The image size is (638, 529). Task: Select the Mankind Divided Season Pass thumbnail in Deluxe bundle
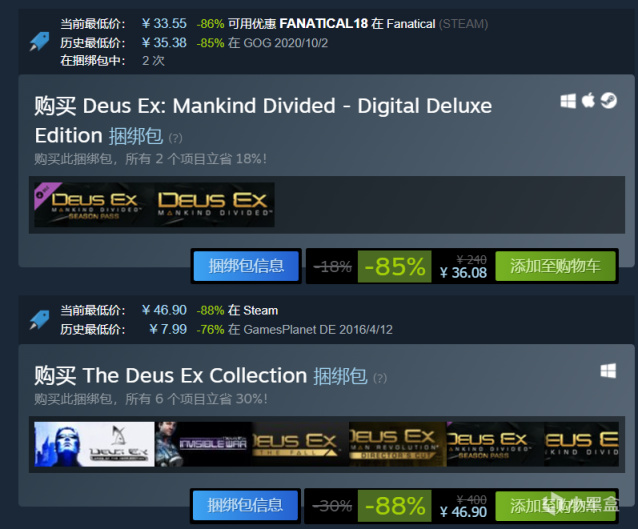[x=93, y=205]
